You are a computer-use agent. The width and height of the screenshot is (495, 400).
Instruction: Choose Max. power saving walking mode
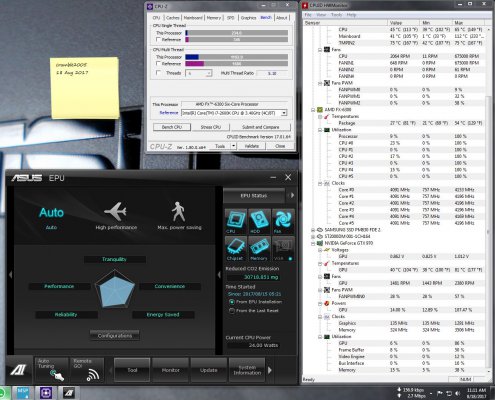[x=179, y=216]
